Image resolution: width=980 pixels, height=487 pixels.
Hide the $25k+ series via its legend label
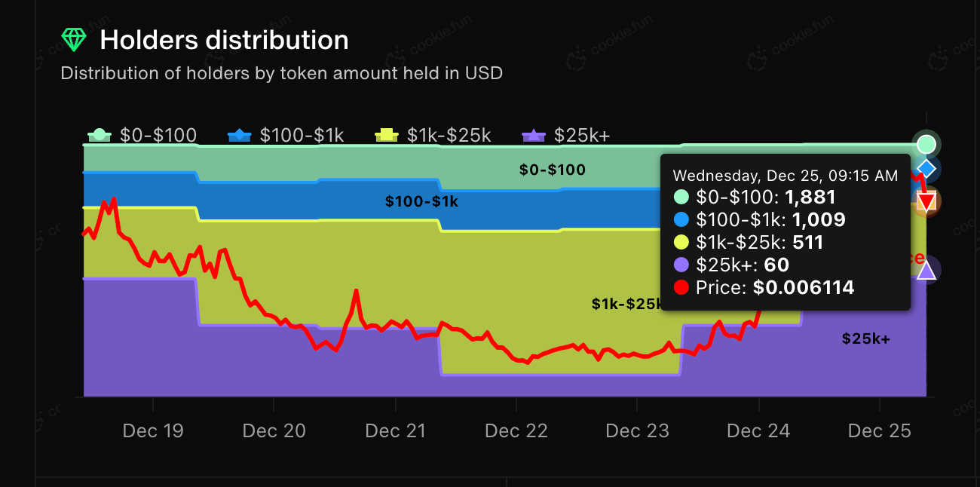[582, 136]
